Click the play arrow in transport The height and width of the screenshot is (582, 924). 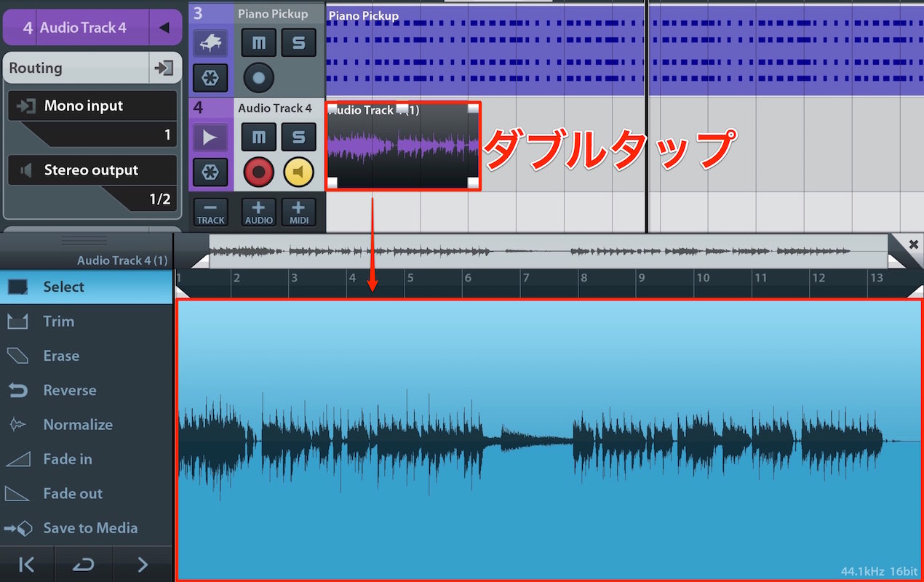click(143, 565)
